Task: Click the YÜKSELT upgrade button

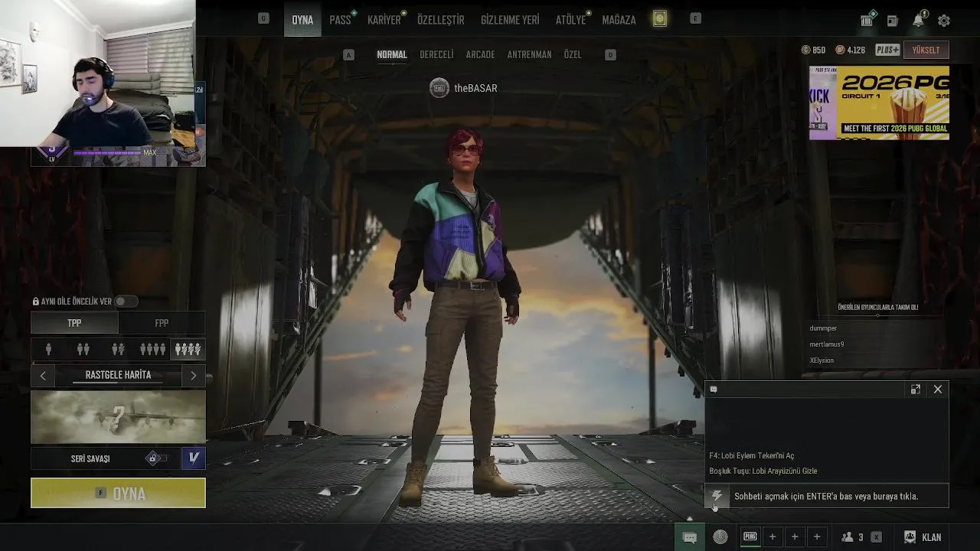Action: [926, 50]
